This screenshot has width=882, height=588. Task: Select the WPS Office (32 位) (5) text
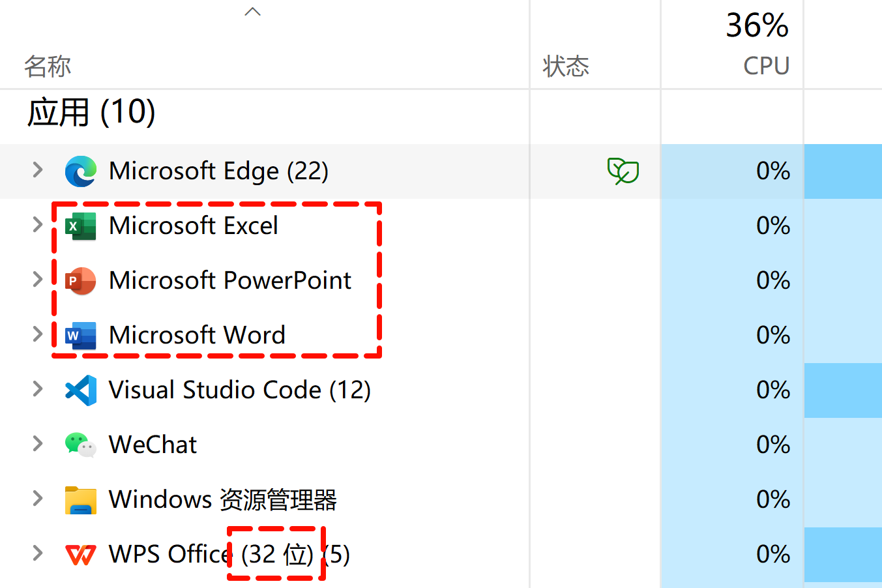click(x=229, y=555)
